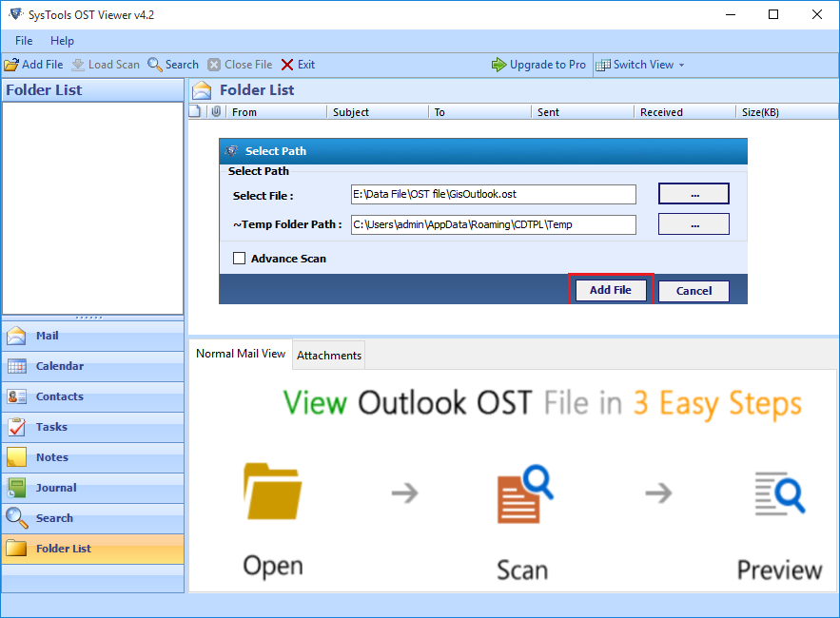Click the Load Scan toolbar icon
Image resolution: width=840 pixels, height=618 pixels.
pyautogui.click(x=78, y=65)
